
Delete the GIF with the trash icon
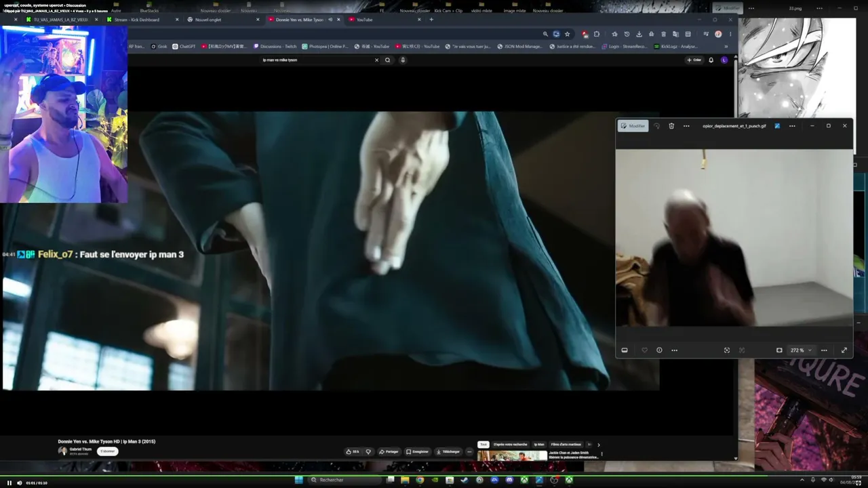coord(671,125)
